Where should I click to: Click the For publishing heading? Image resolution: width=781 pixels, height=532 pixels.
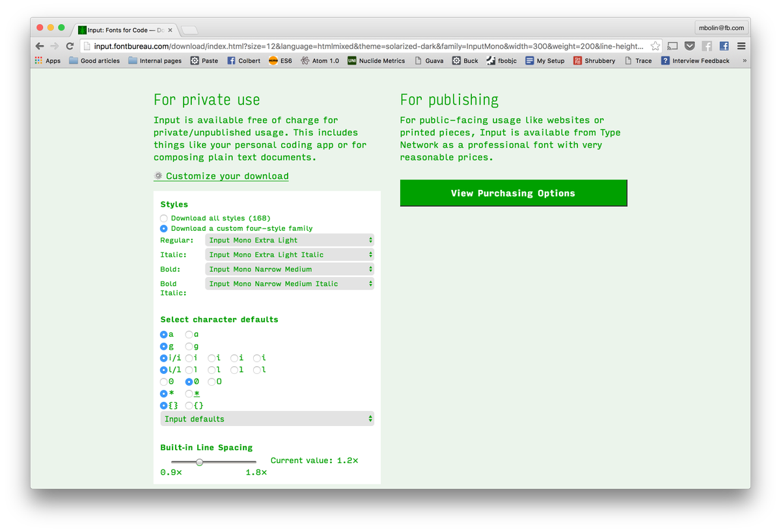click(449, 100)
